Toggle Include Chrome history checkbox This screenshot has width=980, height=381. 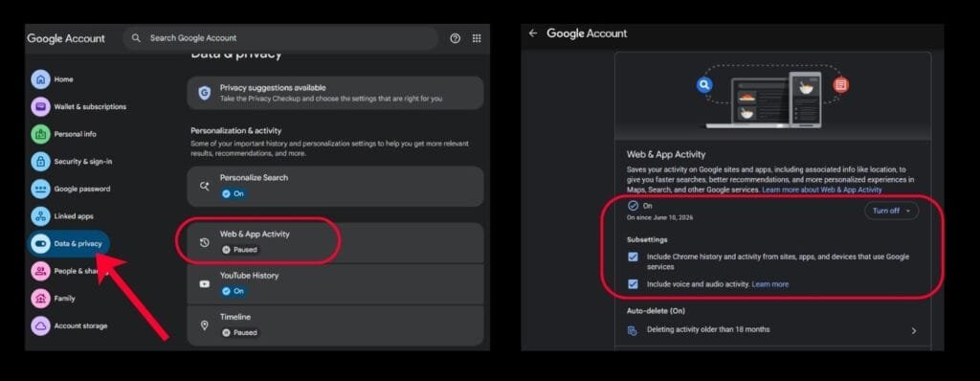click(x=634, y=258)
